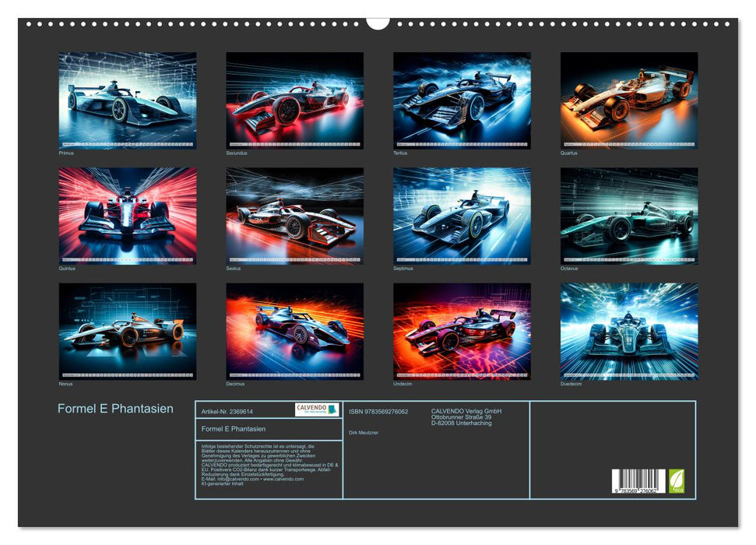Click the KI-generierter Inhalt note

tap(222, 483)
